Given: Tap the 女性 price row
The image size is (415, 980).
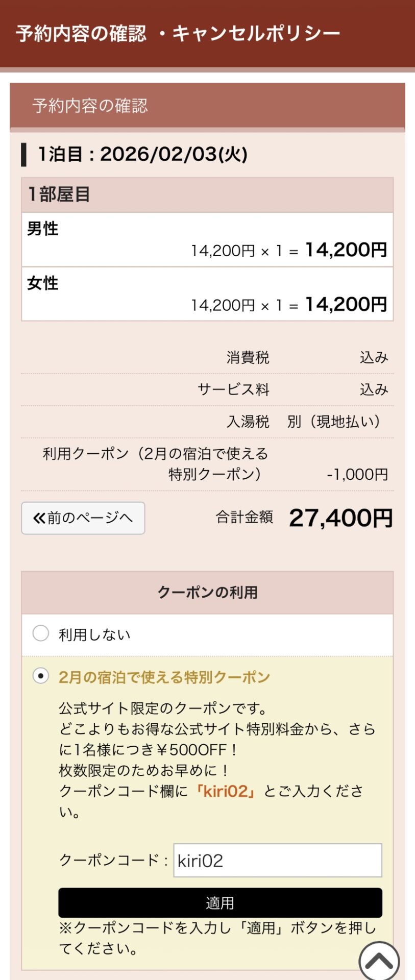Looking at the screenshot, I should pyautogui.click(x=207, y=294).
